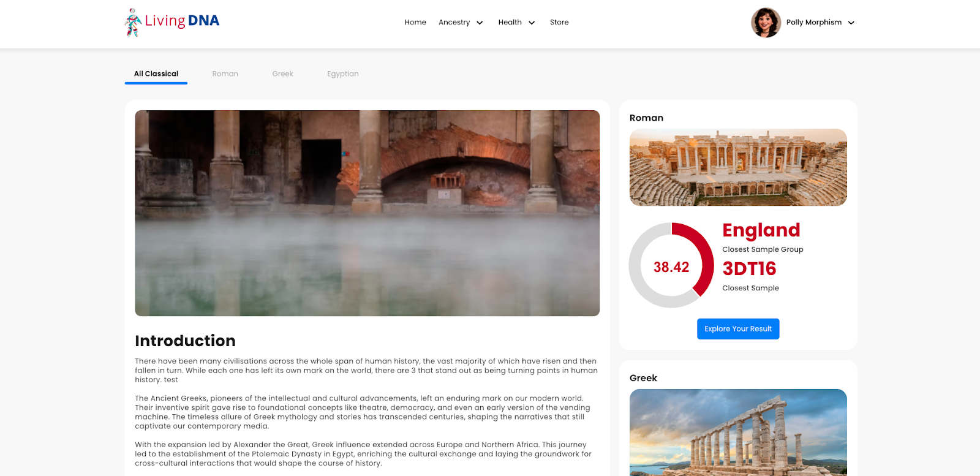Open the Polly Morphism account dropdown arrow
The image size is (980, 476).
851,23
